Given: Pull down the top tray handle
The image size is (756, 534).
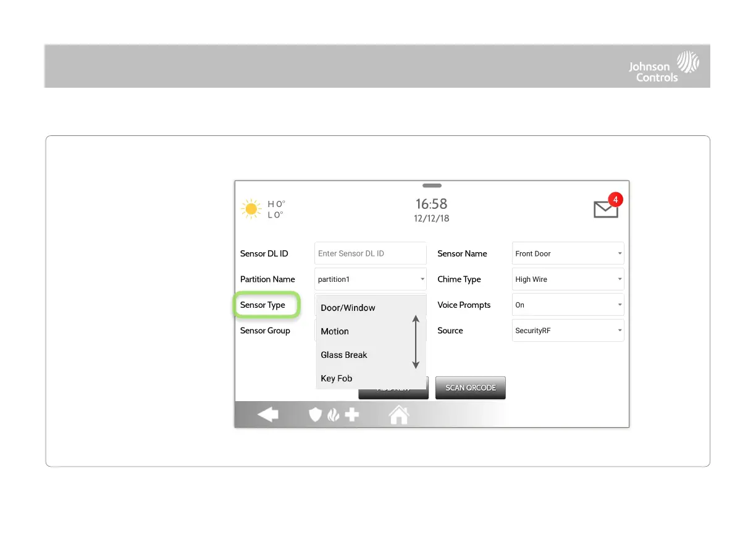Looking at the screenshot, I should pos(432,185).
